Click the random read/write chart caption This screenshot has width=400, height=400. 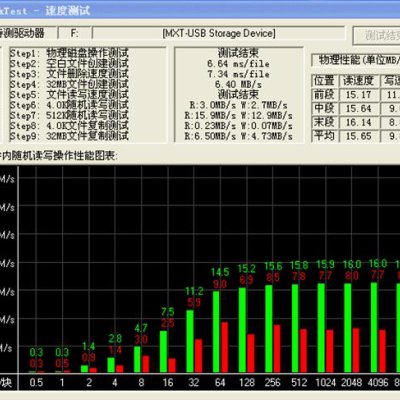point(59,156)
